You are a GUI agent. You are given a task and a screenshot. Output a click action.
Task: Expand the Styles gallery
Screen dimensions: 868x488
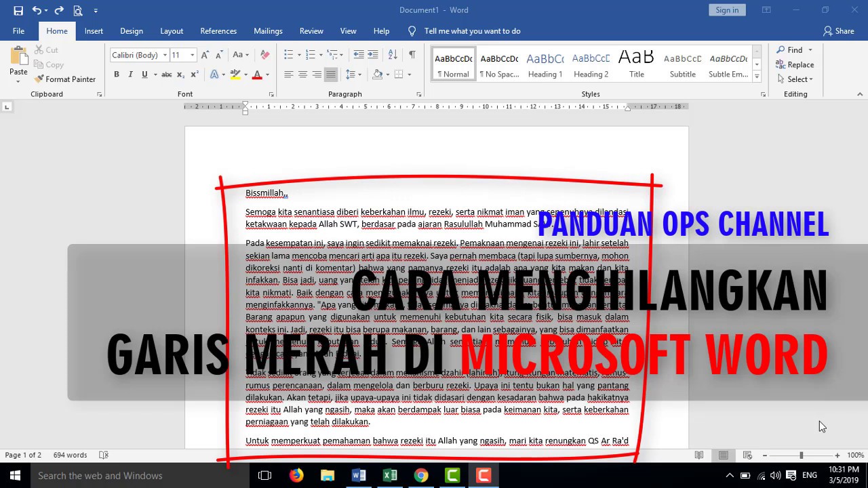(x=757, y=77)
